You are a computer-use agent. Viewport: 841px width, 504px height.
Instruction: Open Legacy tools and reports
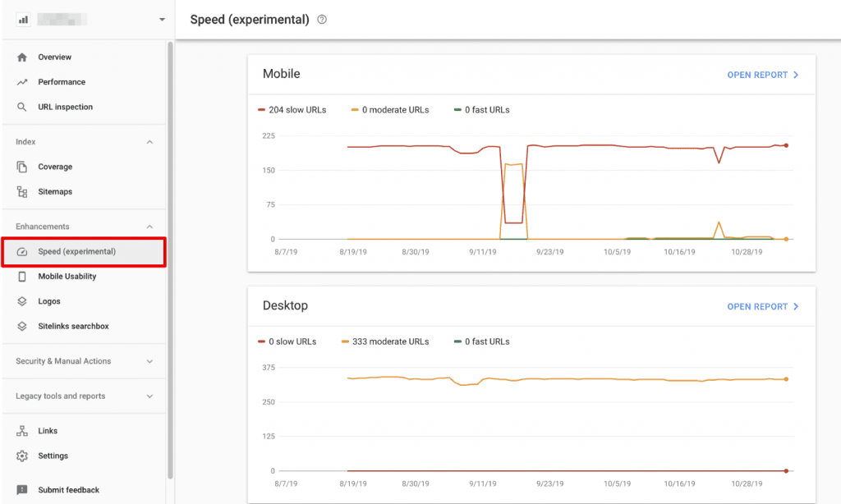pos(149,396)
